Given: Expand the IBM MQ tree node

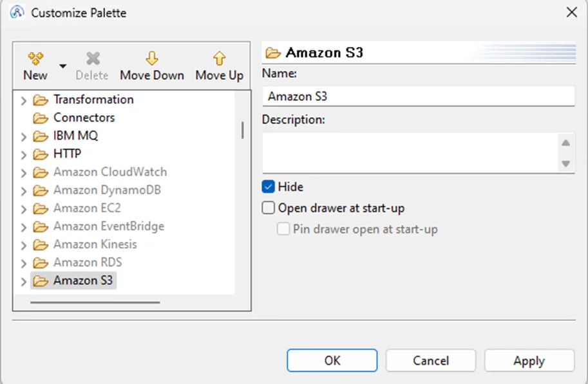Looking at the screenshot, I should click(x=24, y=136).
